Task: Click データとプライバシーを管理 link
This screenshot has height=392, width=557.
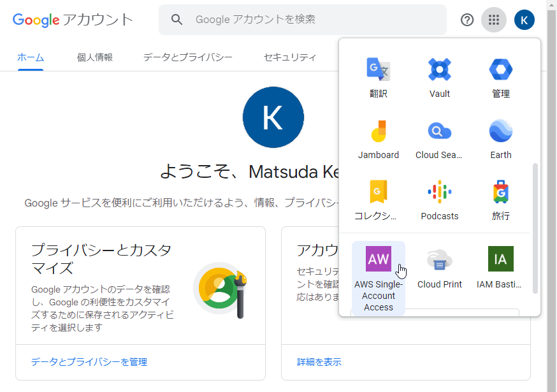Action: coord(89,362)
